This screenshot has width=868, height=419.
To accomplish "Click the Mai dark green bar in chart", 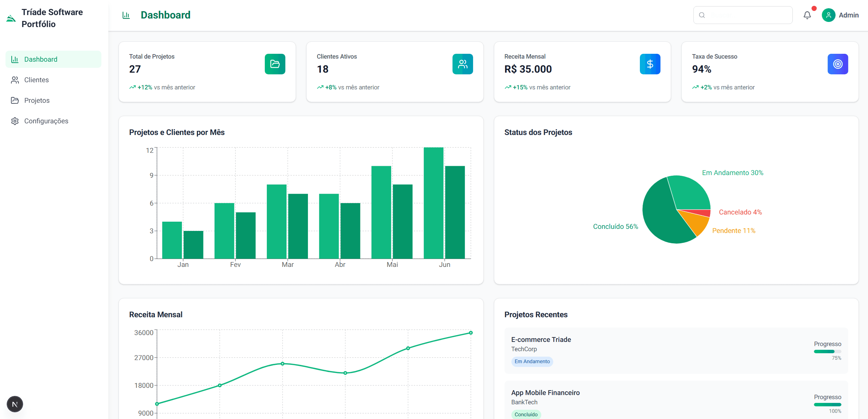I will click(x=402, y=222).
